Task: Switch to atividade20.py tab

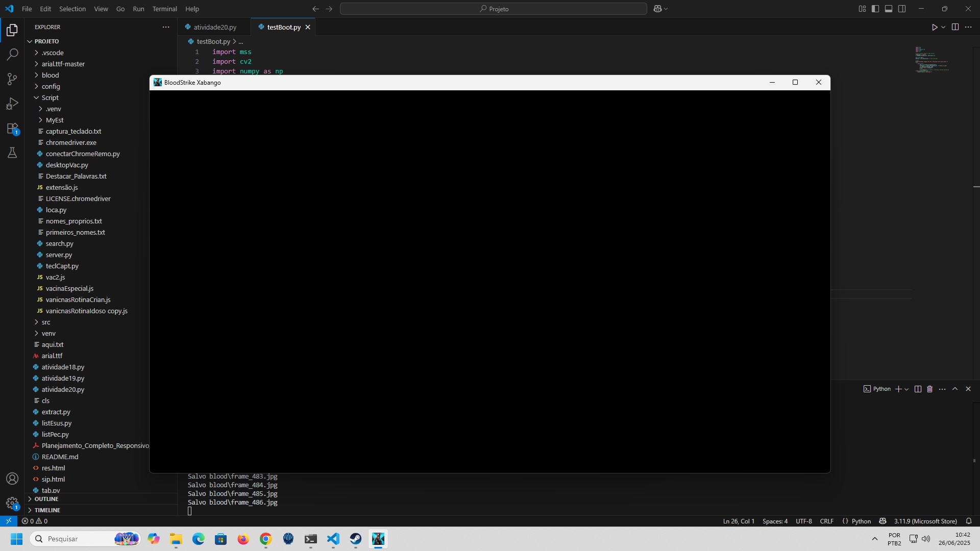Action: tap(215, 27)
